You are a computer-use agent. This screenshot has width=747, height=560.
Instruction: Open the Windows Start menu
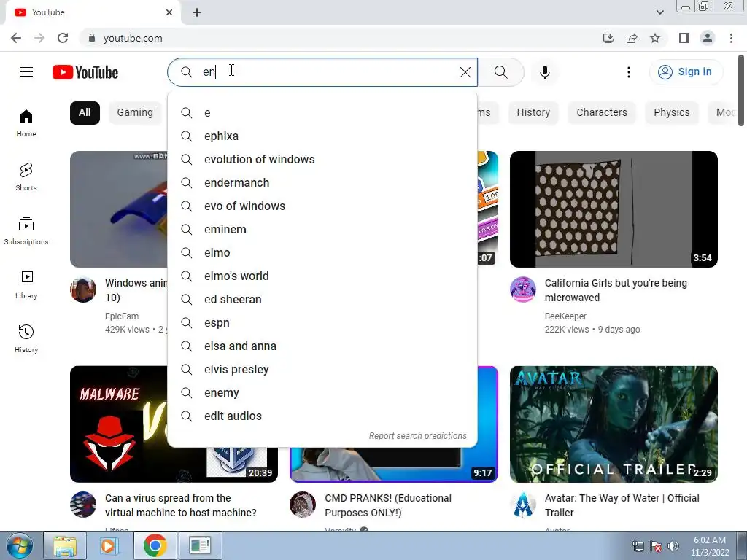(x=20, y=545)
